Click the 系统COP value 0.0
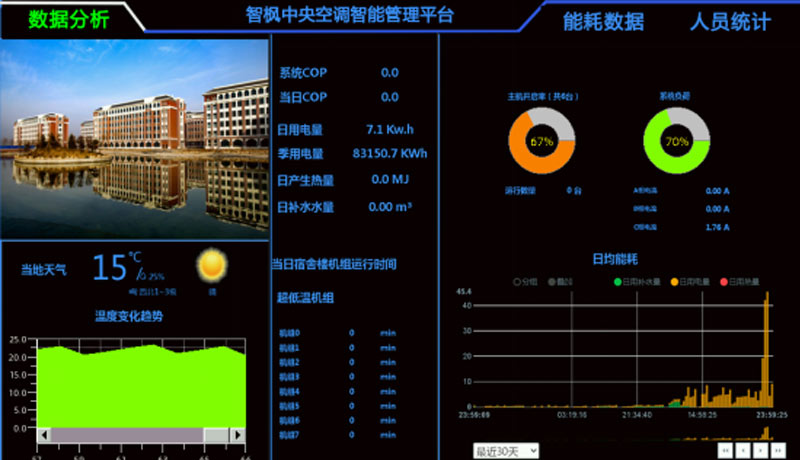 coord(390,73)
